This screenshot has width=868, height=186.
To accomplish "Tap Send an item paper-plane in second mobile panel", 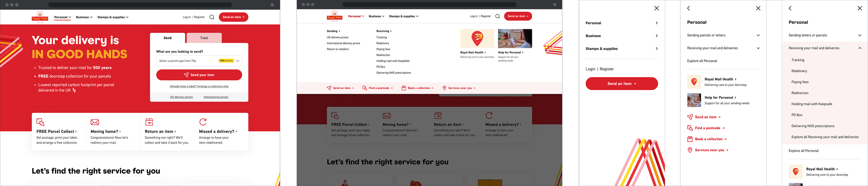I will (704, 117).
